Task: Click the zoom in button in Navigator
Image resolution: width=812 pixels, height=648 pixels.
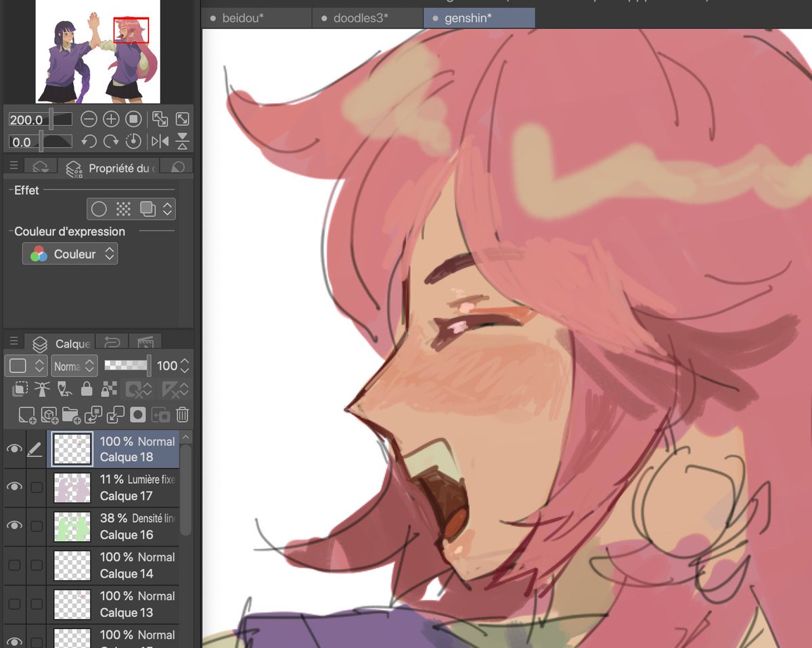Action: tap(111, 120)
